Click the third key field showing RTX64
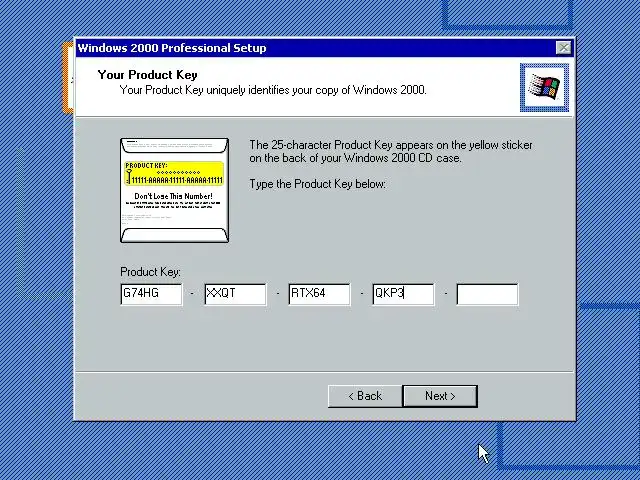Image resolution: width=640 pixels, height=480 pixels. 320,294
